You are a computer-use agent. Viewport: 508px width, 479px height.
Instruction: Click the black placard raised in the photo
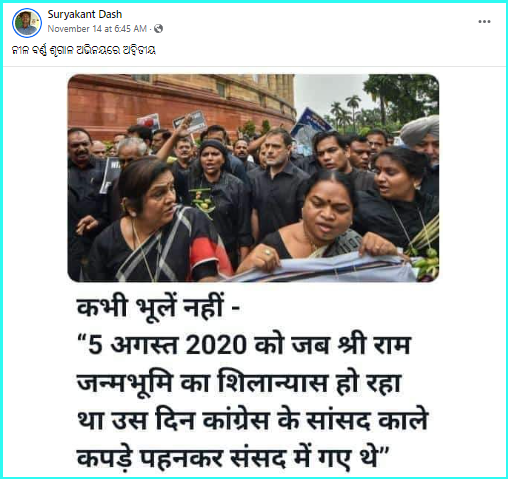tap(190, 122)
